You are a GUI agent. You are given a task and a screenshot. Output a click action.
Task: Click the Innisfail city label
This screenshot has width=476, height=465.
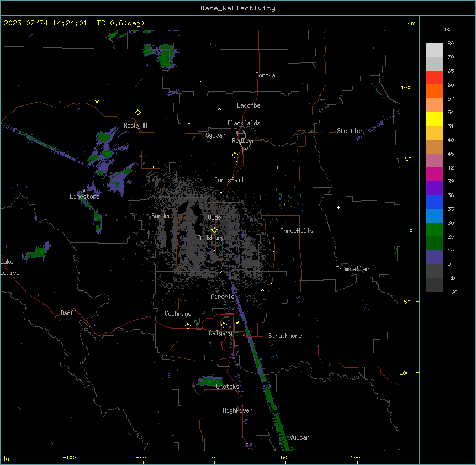[229, 180]
